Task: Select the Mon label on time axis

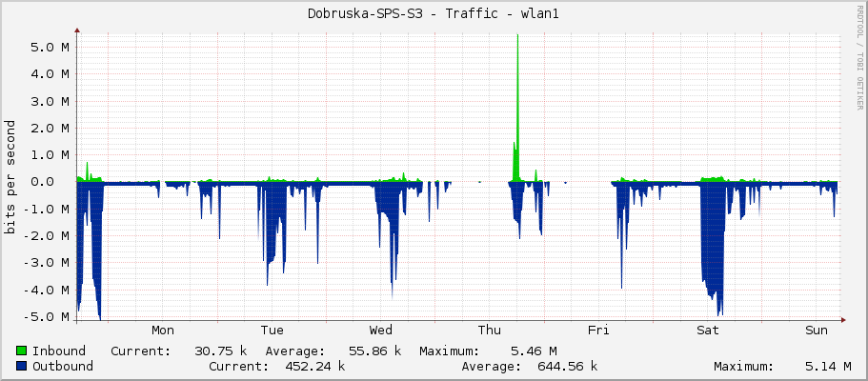Action: coord(163,331)
